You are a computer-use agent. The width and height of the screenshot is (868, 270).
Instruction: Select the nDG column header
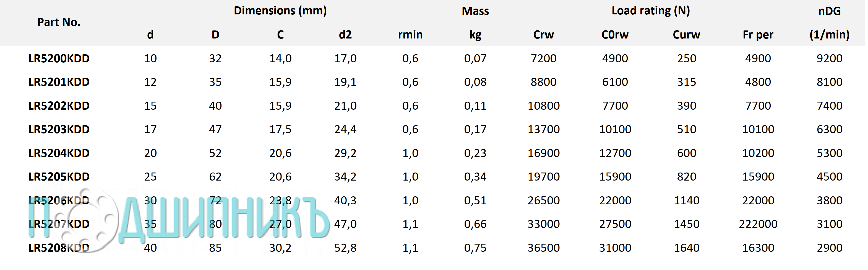click(x=829, y=11)
